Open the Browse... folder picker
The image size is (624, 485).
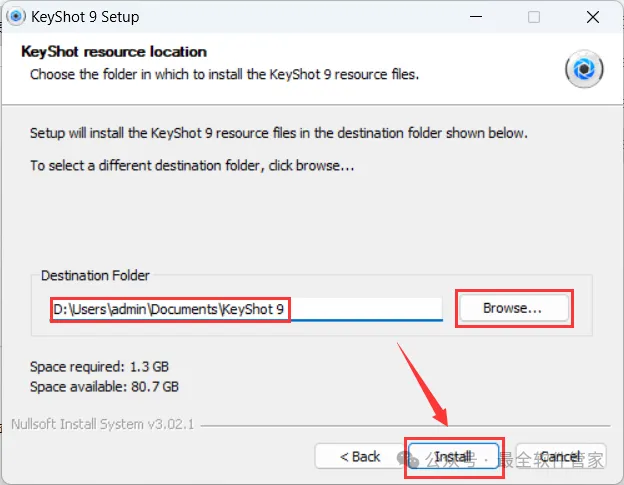point(514,308)
